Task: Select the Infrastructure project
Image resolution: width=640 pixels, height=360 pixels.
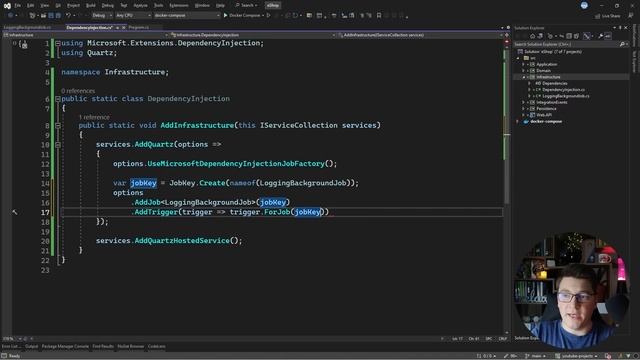Action: coord(548,77)
